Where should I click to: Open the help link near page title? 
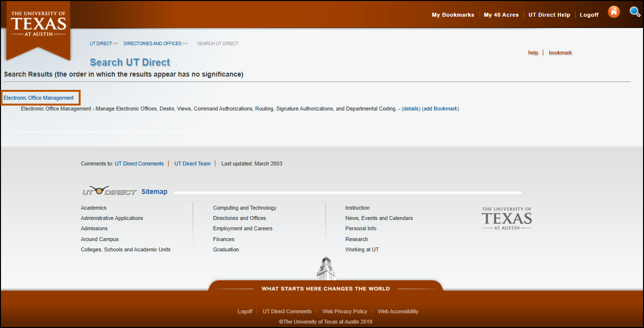533,53
